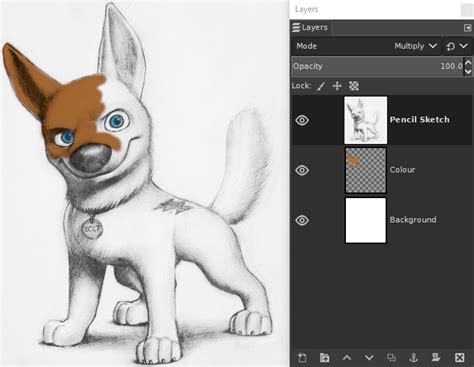Image resolution: width=474 pixels, height=367 pixels.
Task: Create a new layer group
Action: (x=324, y=358)
